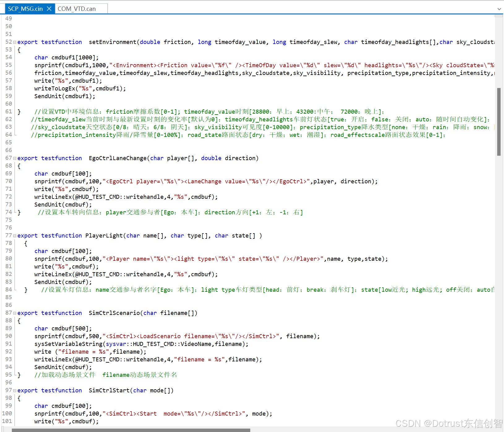Click the comment starting '//precipitation_intensity' on line 64

[x=238, y=135]
